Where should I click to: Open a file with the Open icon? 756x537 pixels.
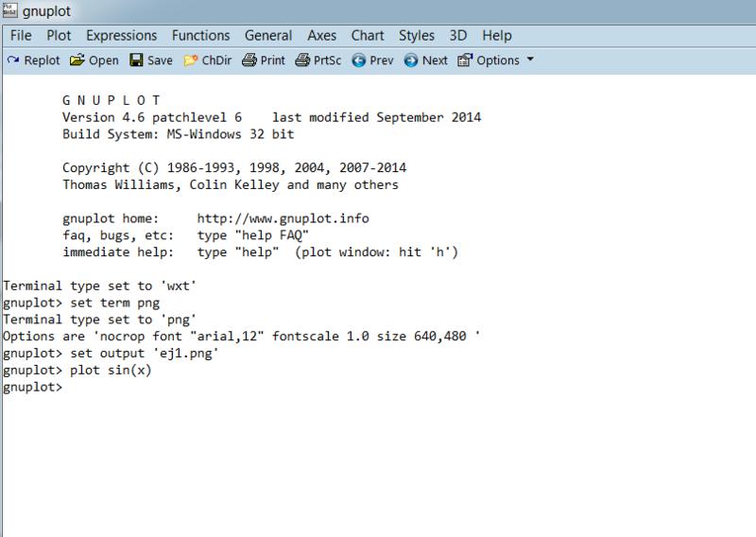pyautogui.click(x=77, y=61)
